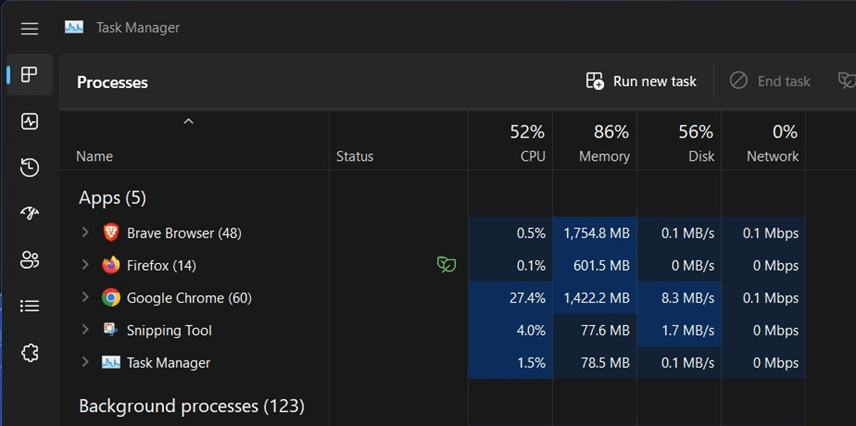This screenshot has height=426, width=856.
Task: Expand the Snipping Tool process entry
Action: tap(85, 330)
